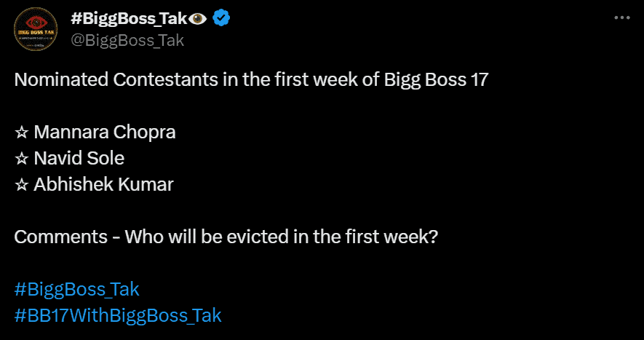Open the #BB17WithBiggBoss_Tak hashtag

point(117,315)
